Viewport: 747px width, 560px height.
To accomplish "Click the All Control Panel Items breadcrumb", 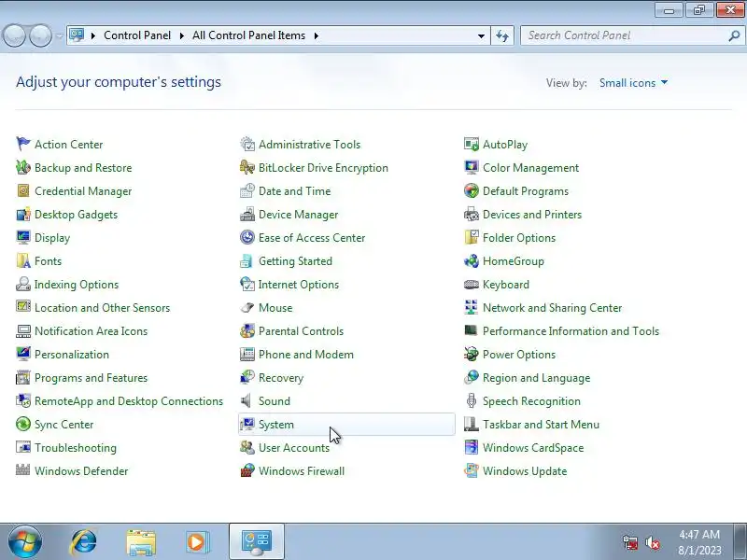I will (x=248, y=35).
